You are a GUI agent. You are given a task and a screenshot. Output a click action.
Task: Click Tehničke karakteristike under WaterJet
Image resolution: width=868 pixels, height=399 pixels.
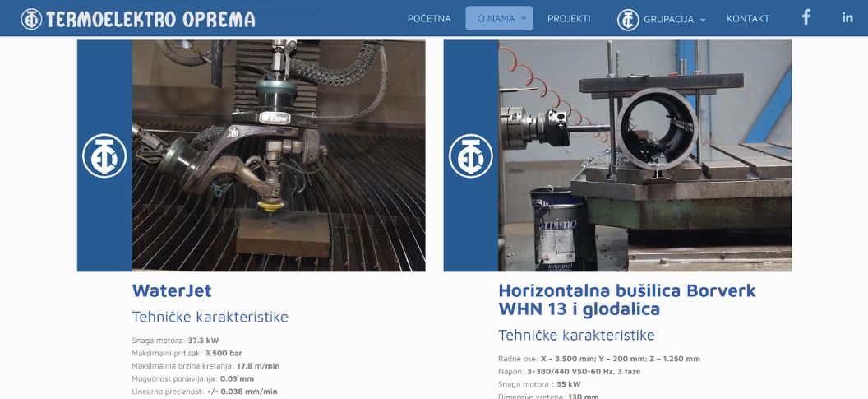[x=210, y=317]
